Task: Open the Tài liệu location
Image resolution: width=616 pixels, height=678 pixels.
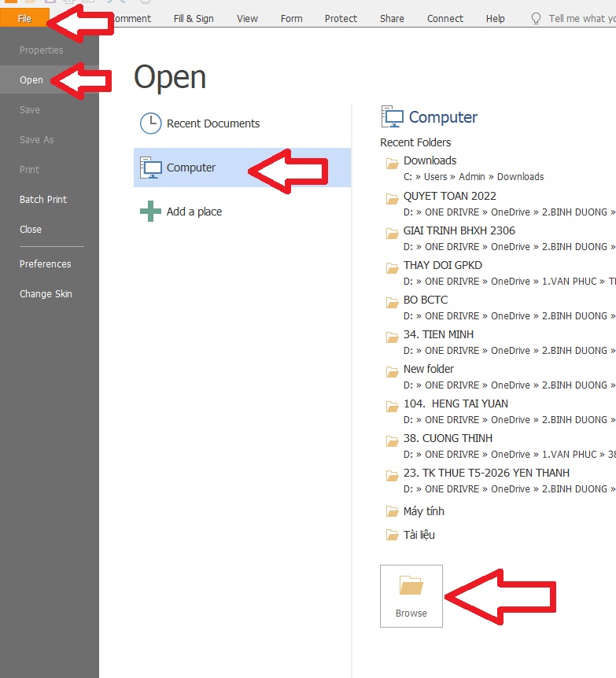Action: coord(419,535)
